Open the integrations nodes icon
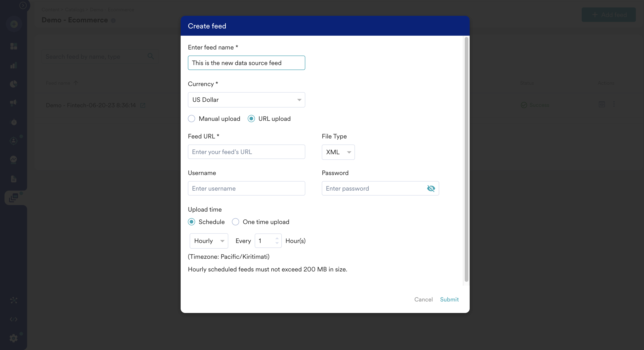The height and width of the screenshot is (350, 644). point(14,300)
